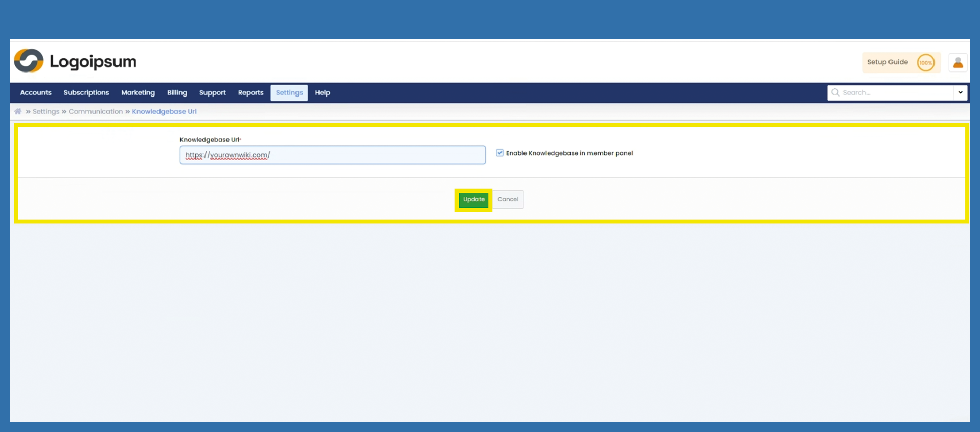Open the Setup Guide button

tap(887, 62)
